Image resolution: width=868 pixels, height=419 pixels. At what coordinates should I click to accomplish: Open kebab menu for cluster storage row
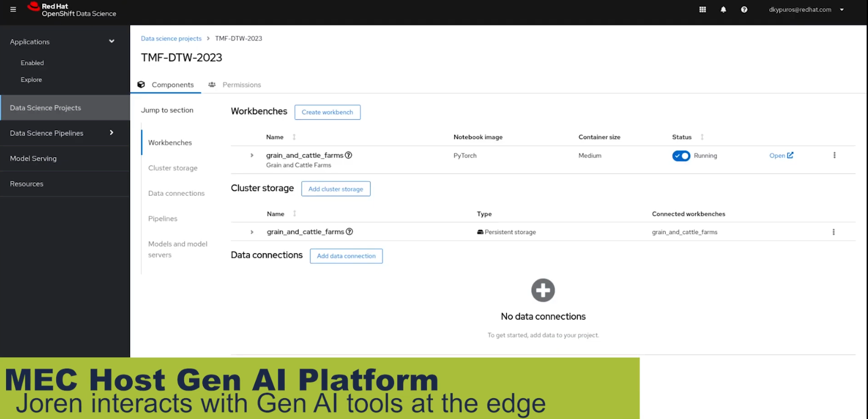(x=834, y=232)
